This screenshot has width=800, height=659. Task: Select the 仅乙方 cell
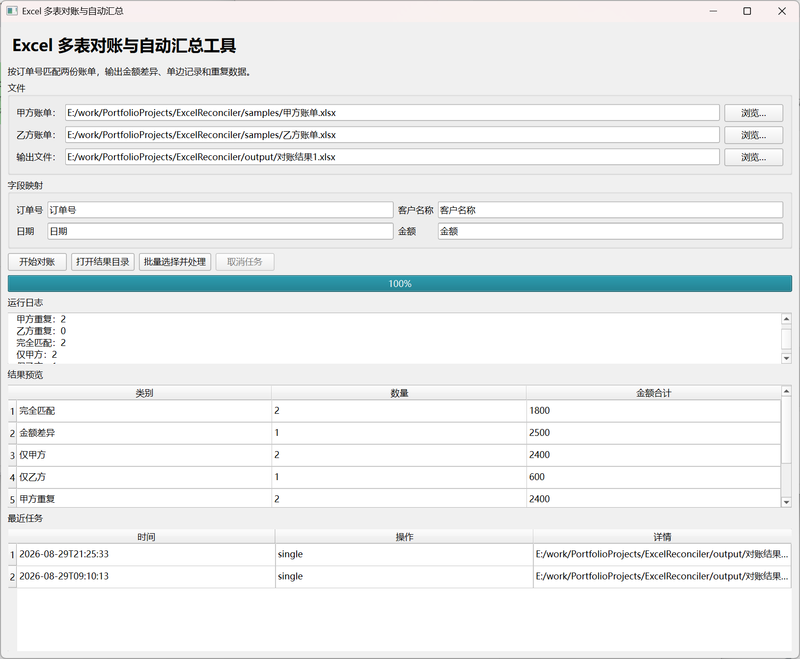coord(144,477)
